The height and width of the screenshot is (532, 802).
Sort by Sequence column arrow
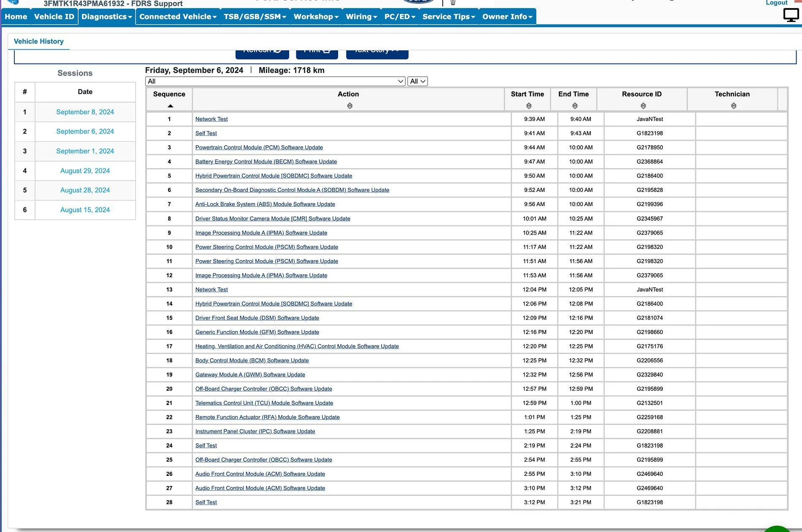tap(170, 106)
